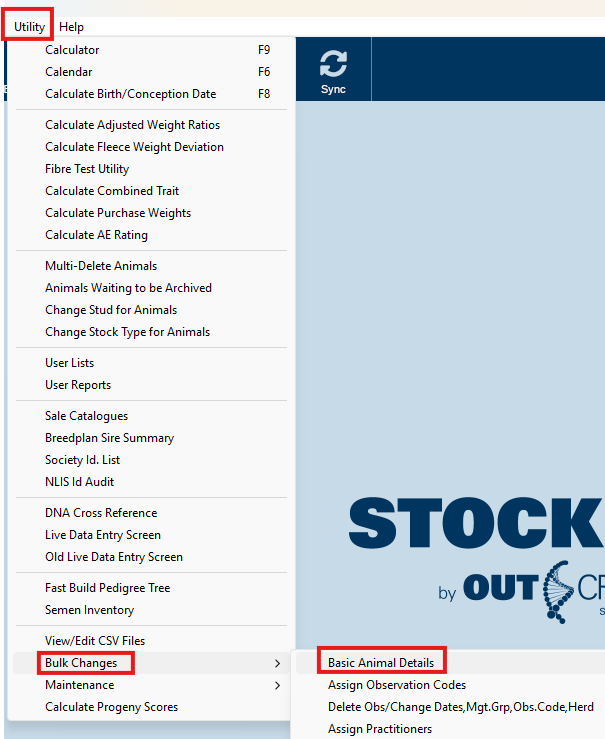The width and height of the screenshot is (605, 739).
Task: Choose Semen Inventory
Action: (x=89, y=610)
